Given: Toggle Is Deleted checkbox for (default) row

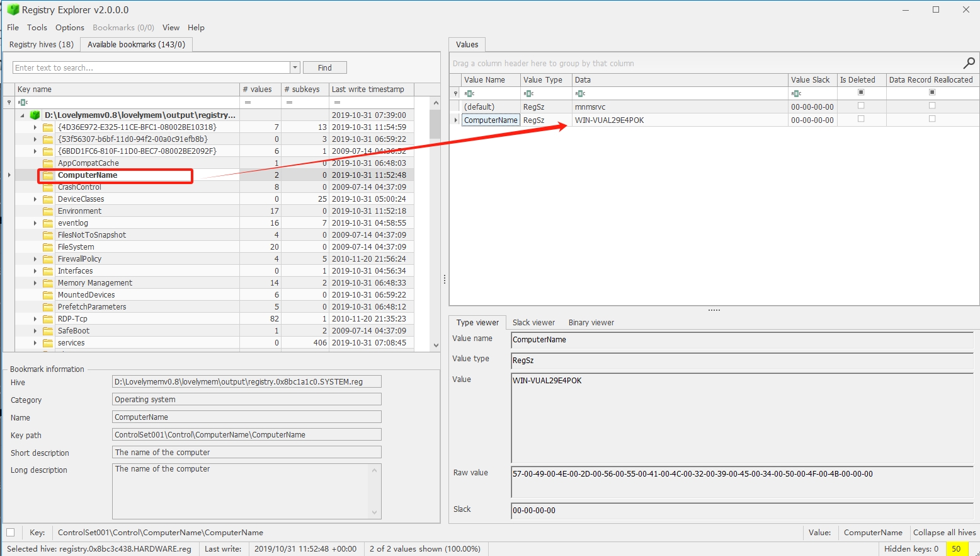Looking at the screenshot, I should [x=861, y=106].
